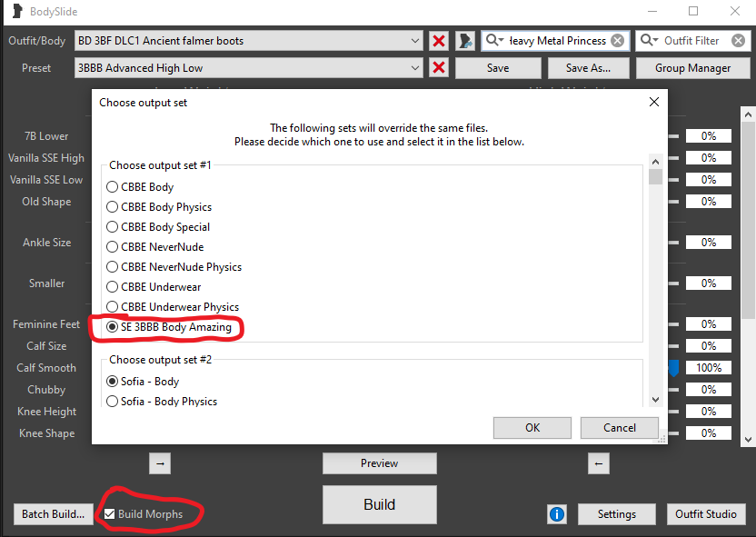Select Sofia - Body Physics radio button
This screenshot has height=537, width=756.
tap(112, 402)
